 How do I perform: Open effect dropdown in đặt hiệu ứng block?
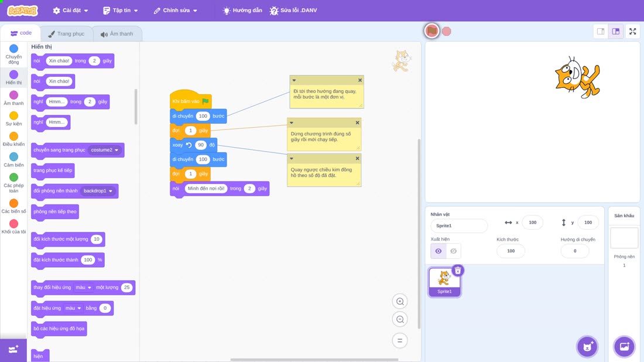click(x=73, y=308)
